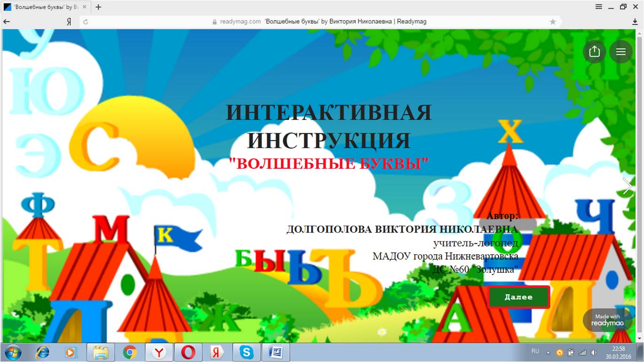This screenshot has width=644, height=362.
Task: Open Skype from the taskbar
Action: (246, 352)
